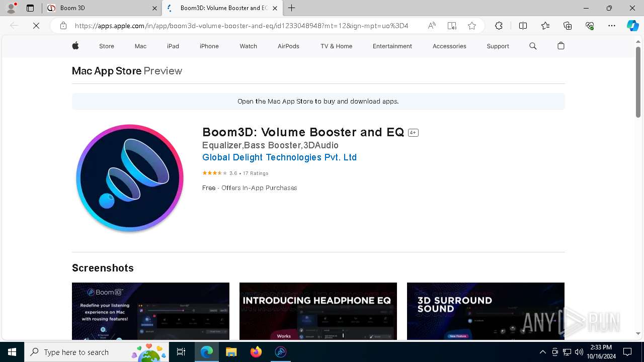Click the Boom3D app icon image
Image resolution: width=644 pixels, height=362 pixels.
(x=130, y=178)
